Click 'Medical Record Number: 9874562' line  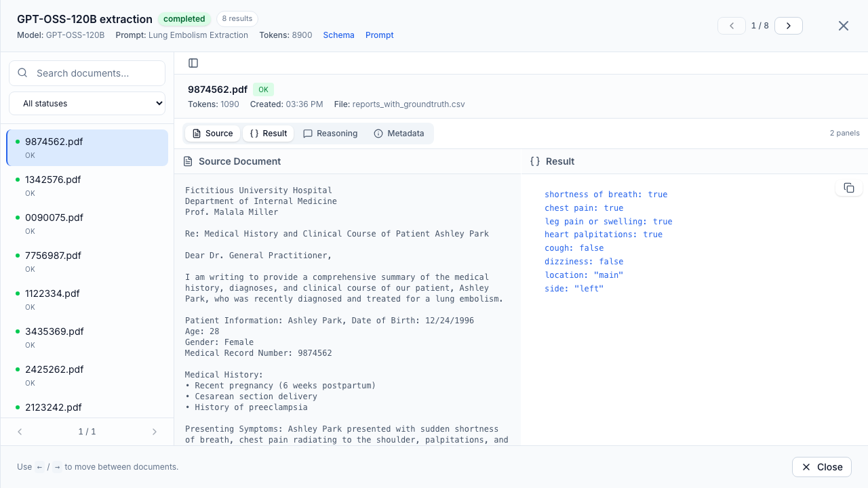click(258, 353)
